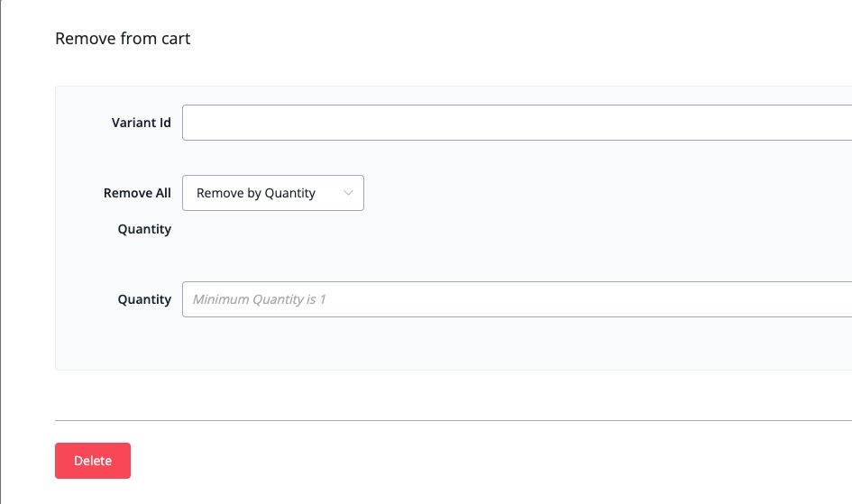The image size is (852, 504).
Task: Click the Remove from cart heading
Action: 123,39
